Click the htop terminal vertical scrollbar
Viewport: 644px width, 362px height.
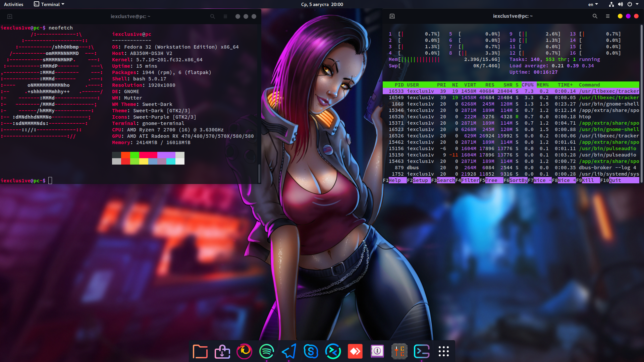click(x=641, y=104)
